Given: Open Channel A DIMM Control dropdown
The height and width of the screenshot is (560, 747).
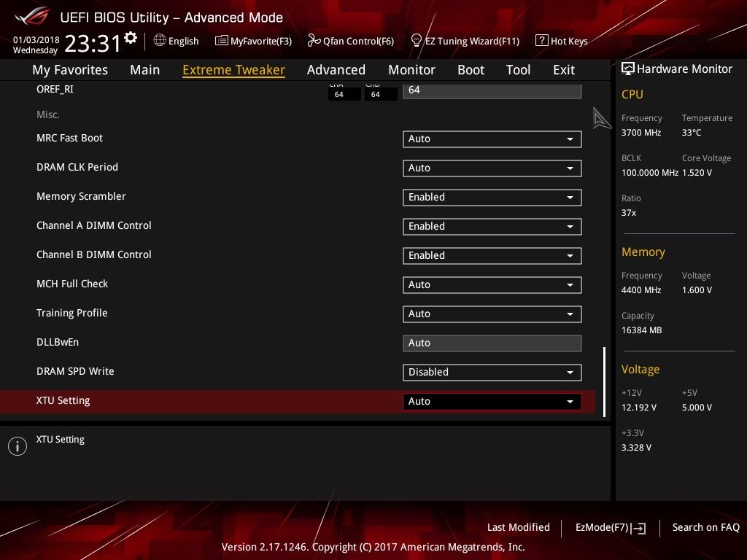Looking at the screenshot, I should click(x=492, y=227).
